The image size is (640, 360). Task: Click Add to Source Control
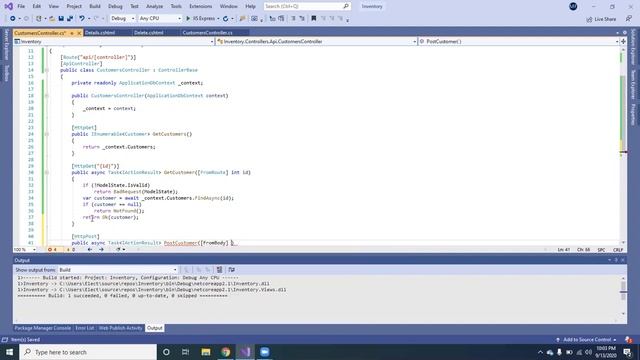click(586, 340)
